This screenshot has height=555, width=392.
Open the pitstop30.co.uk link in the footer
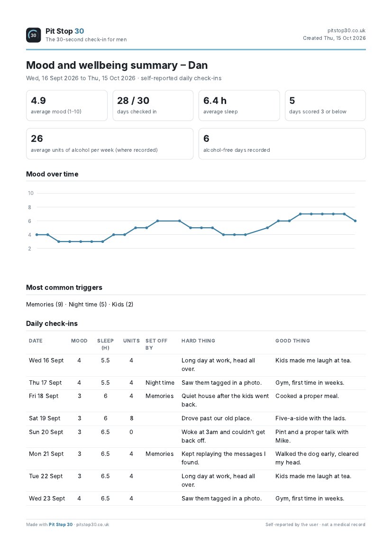(x=93, y=525)
